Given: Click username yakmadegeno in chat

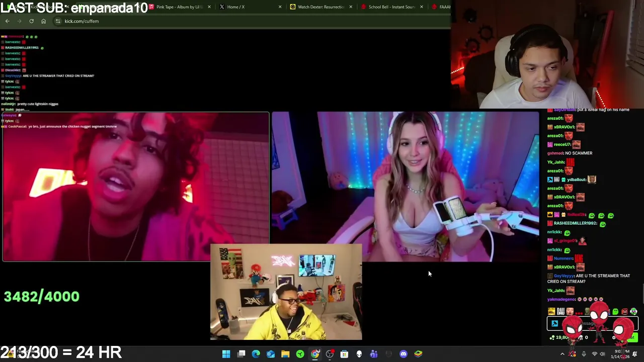Looking at the screenshot, I should [x=561, y=299].
